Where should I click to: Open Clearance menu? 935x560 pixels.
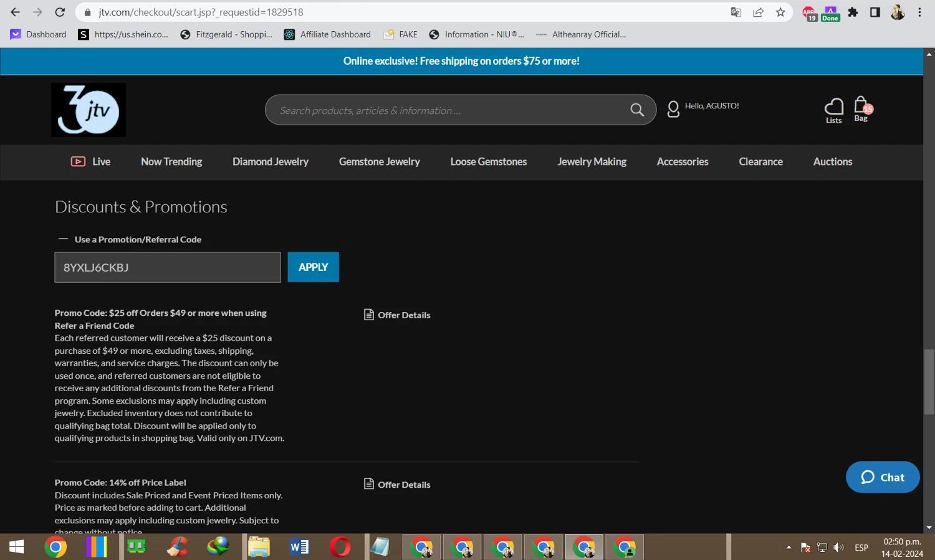click(761, 161)
